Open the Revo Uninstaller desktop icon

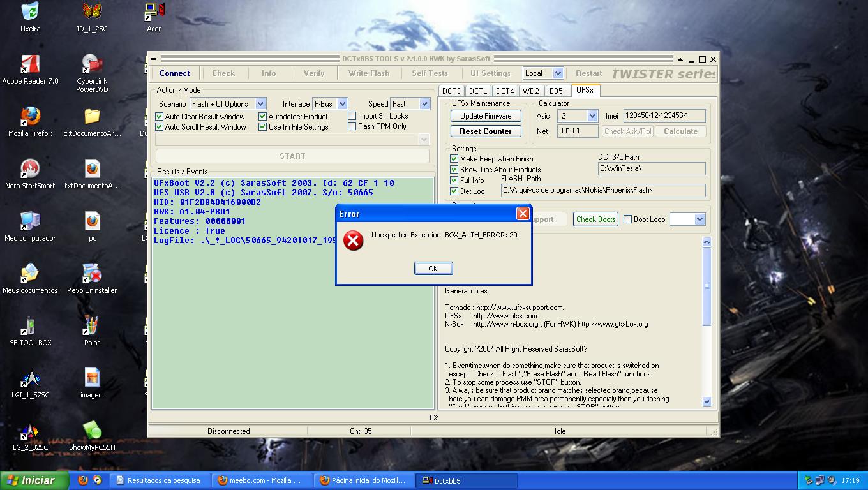coord(92,274)
